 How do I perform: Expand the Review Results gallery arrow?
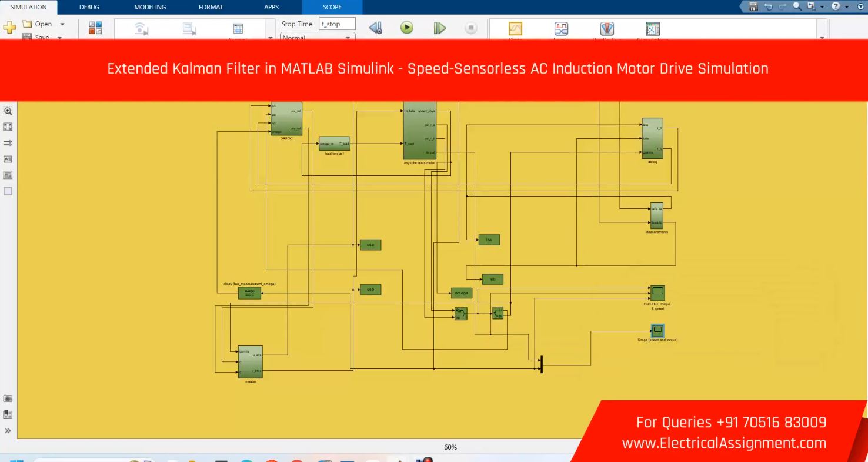[x=822, y=37]
